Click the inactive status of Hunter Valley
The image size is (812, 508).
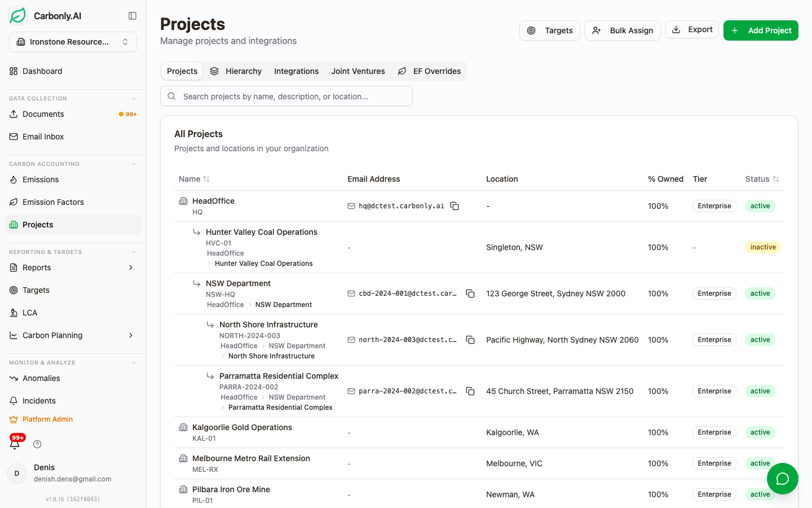click(x=763, y=247)
